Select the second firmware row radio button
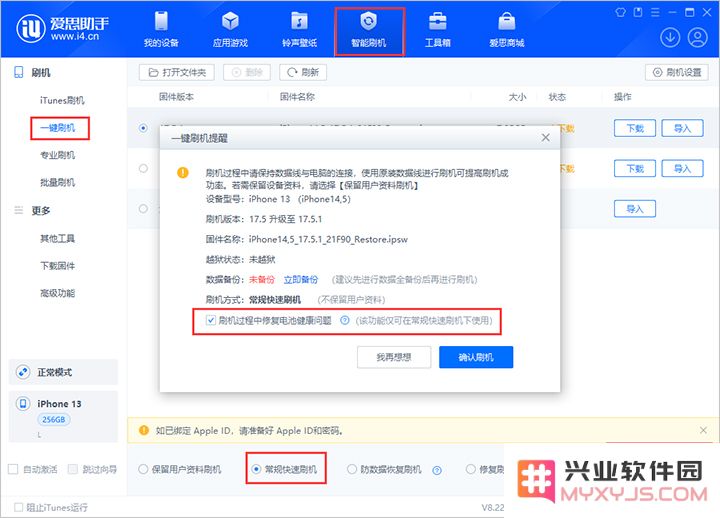 click(143, 169)
